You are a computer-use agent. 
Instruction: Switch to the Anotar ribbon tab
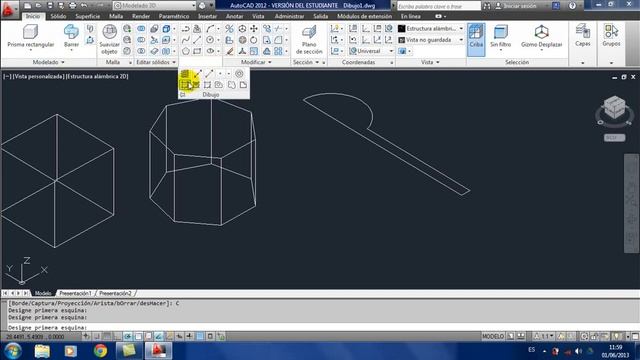tap(235, 16)
